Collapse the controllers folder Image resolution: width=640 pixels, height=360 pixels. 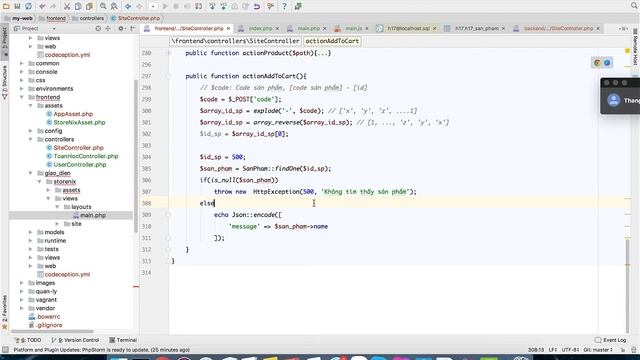[x=31, y=139]
